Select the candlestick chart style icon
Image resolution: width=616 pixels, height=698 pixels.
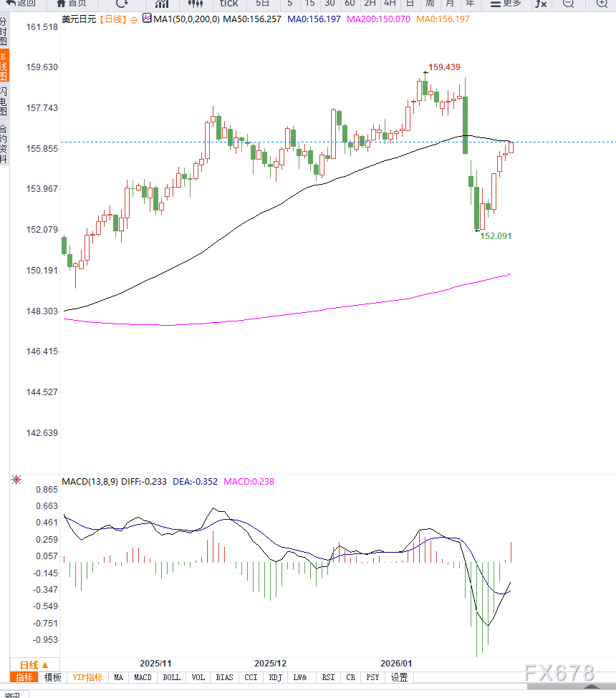[x=196, y=4]
